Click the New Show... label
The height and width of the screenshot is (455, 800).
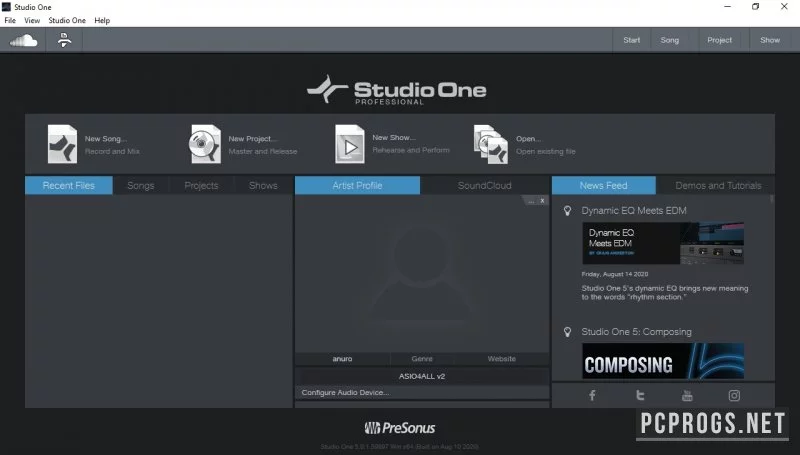[x=394, y=138]
